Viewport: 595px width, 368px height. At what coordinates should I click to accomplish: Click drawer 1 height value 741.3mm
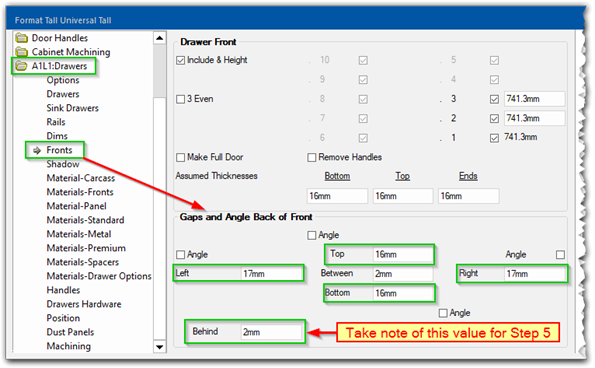[521, 137]
